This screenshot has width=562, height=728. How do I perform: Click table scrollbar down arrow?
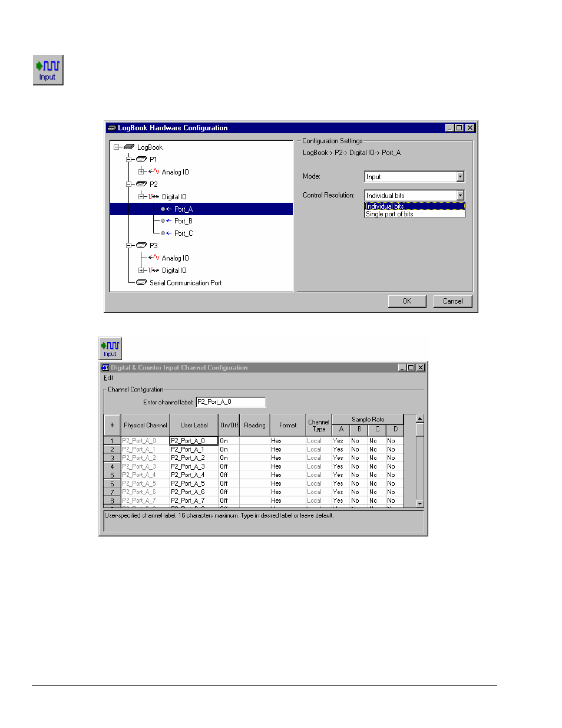click(420, 503)
